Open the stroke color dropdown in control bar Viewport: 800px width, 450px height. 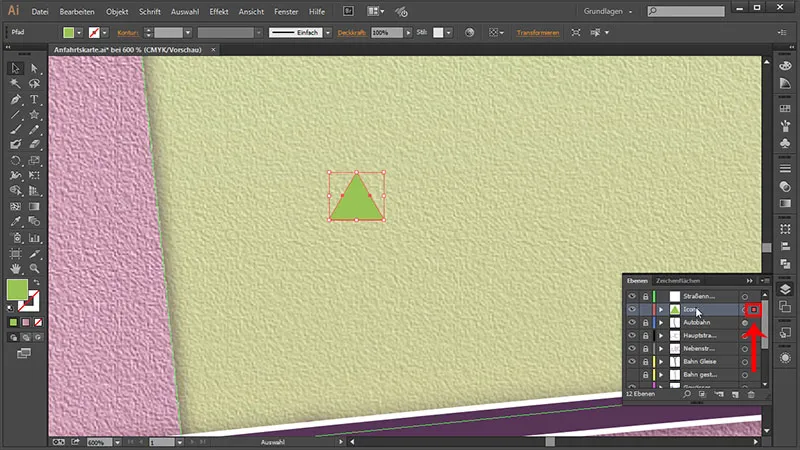105,33
